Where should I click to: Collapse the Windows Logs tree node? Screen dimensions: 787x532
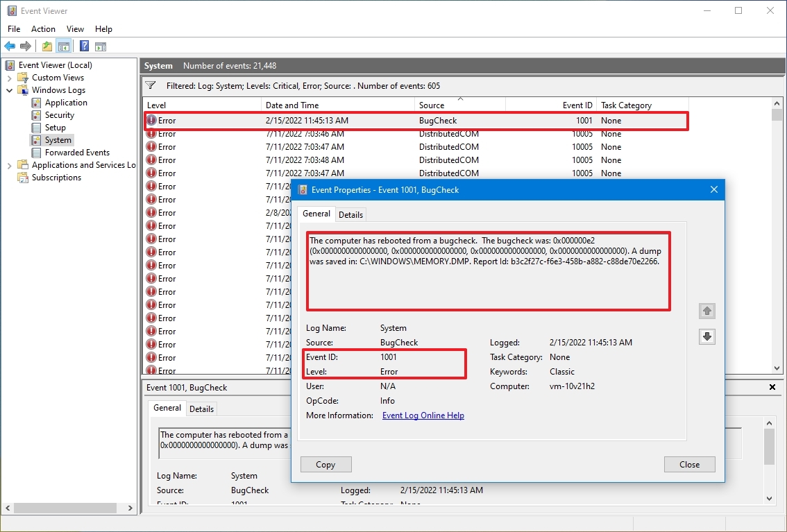tap(10, 89)
